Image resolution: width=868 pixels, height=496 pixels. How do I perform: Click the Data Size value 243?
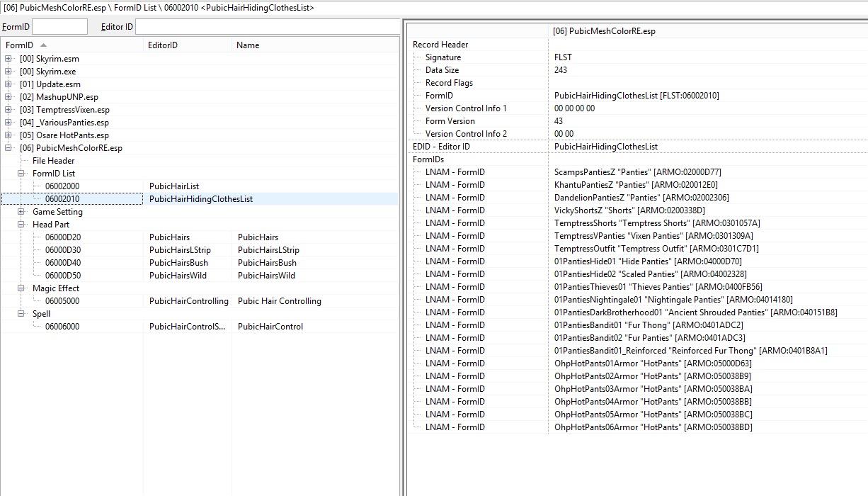pos(561,70)
